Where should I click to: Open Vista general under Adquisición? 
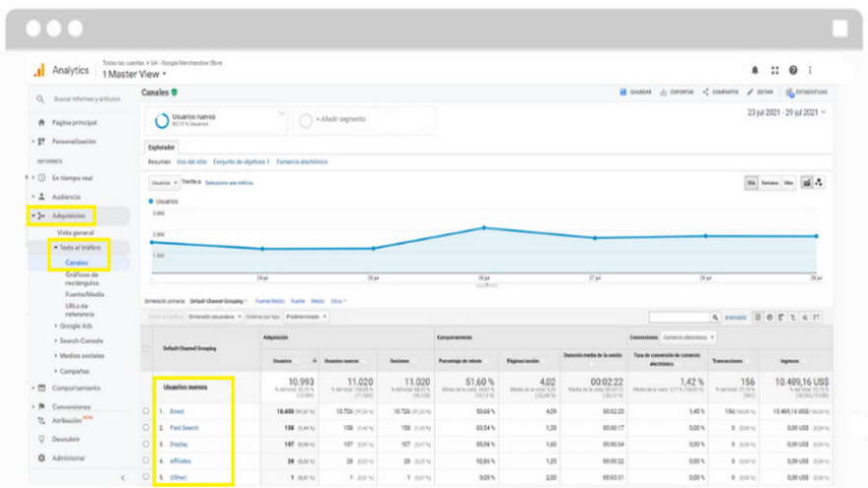(76, 233)
